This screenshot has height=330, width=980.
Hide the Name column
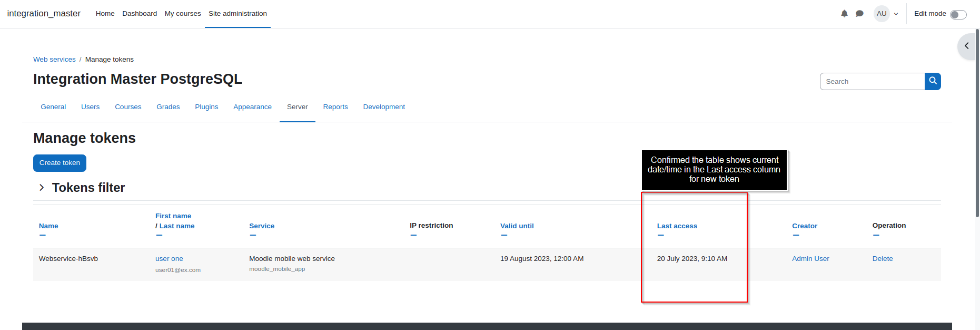[x=43, y=235]
